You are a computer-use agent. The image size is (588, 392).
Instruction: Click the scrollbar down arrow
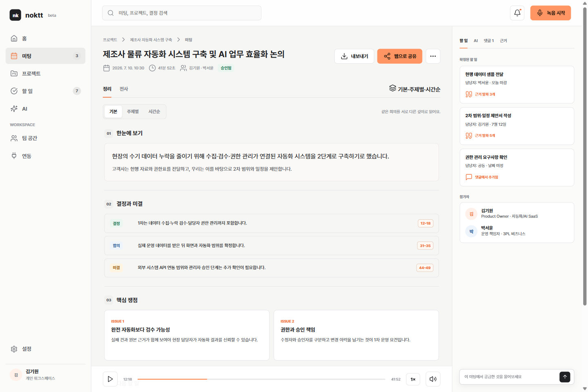[585, 389]
